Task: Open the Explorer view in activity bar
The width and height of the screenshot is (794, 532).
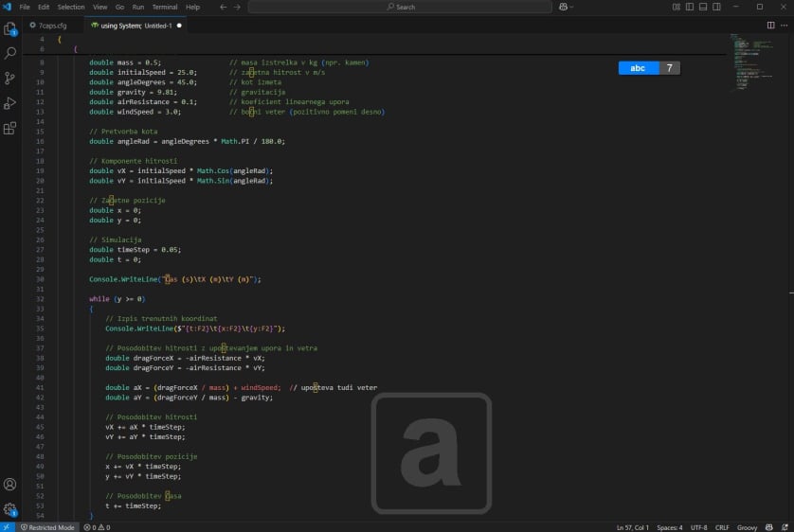Action: click(10, 28)
